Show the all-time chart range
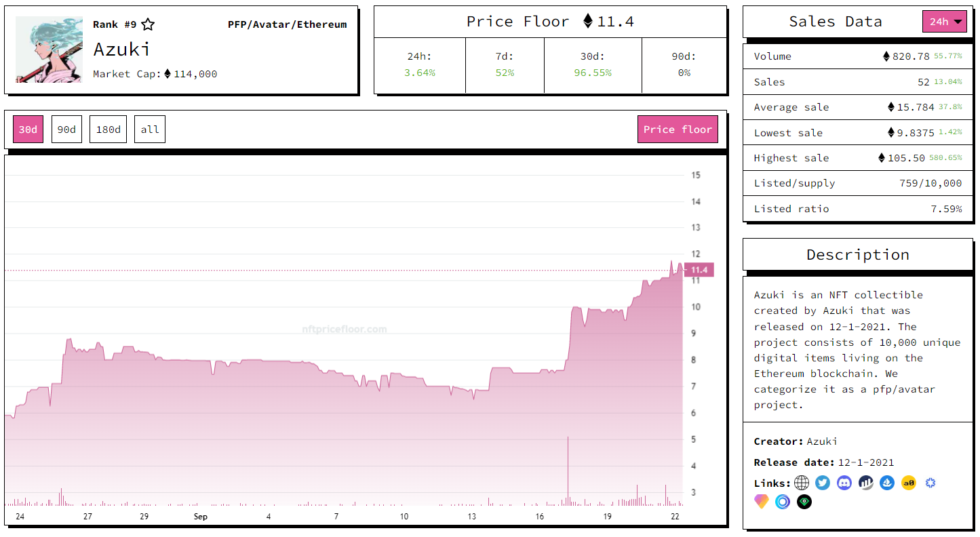Screen dimensions: 980x537 150,130
